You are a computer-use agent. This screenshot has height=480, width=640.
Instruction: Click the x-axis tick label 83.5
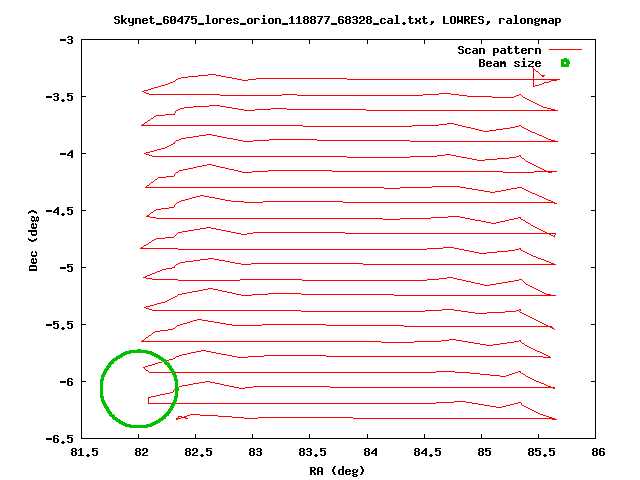(x=313, y=452)
